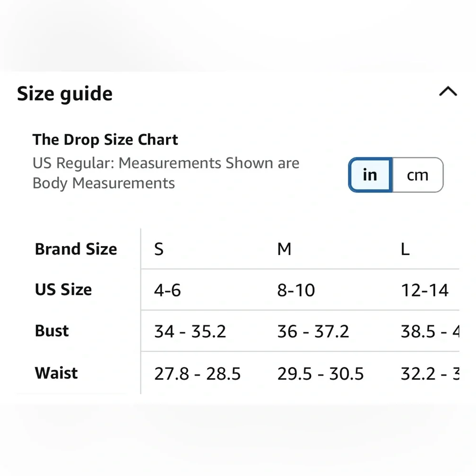This screenshot has width=476, height=476.
Task: Click the Bust 36 - 37.2 value
Action: point(313,331)
